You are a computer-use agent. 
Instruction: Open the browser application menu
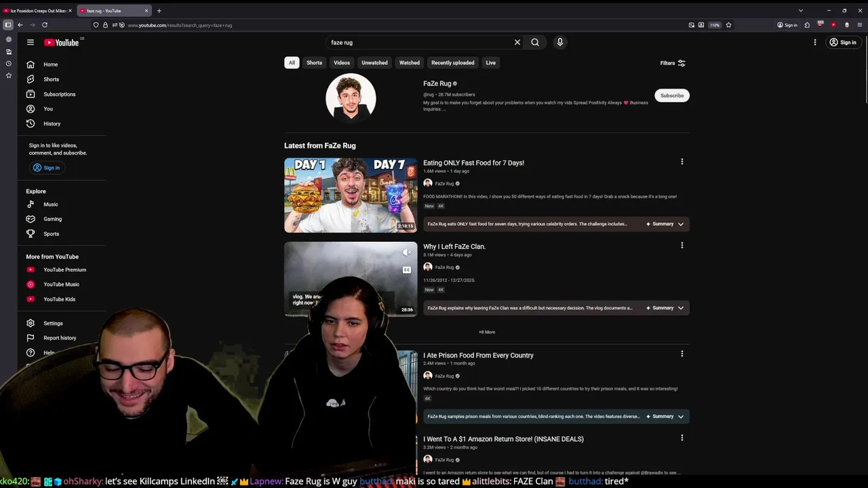coord(860,25)
